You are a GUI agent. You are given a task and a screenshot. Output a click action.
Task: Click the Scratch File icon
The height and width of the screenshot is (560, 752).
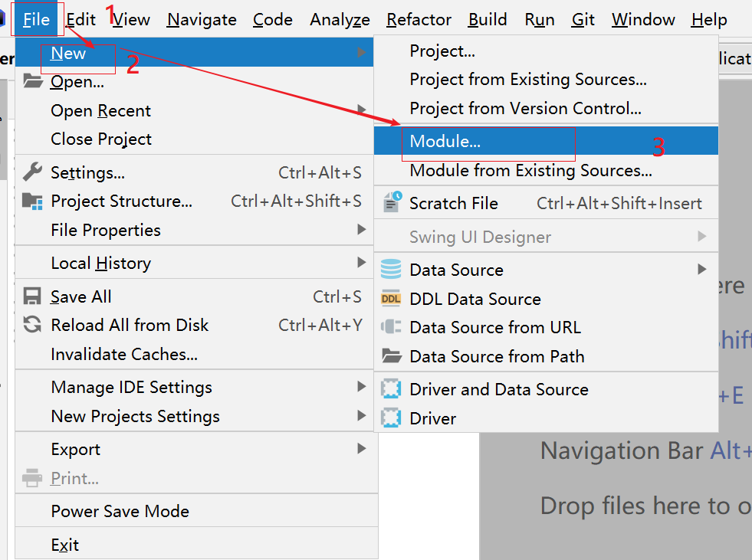[392, 201]
